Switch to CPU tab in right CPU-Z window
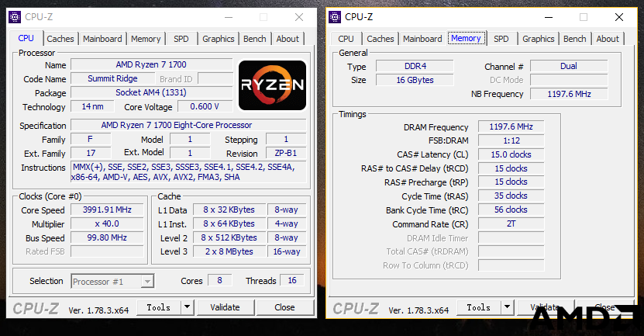 346,39
